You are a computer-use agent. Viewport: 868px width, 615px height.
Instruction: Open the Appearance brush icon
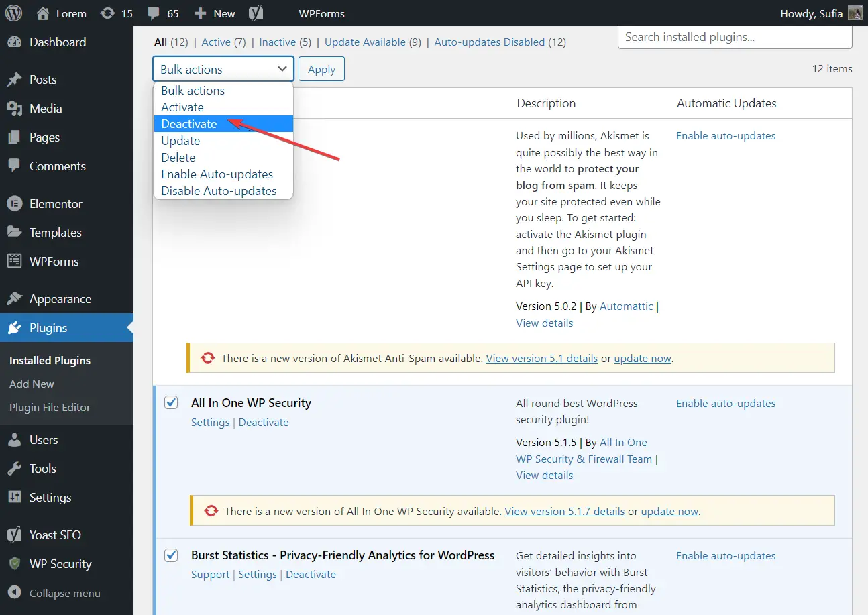tap(14, 298)
